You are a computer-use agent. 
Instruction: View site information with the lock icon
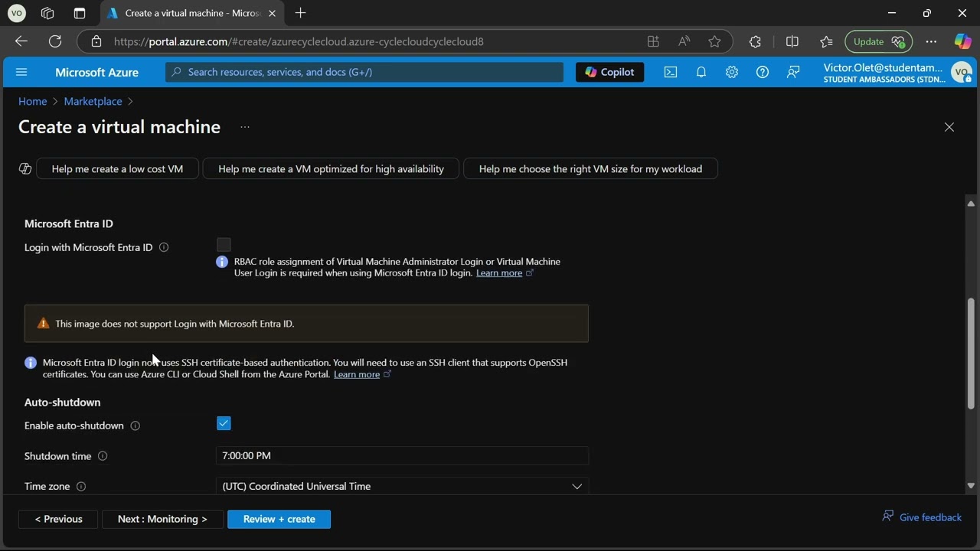[96, 41]
